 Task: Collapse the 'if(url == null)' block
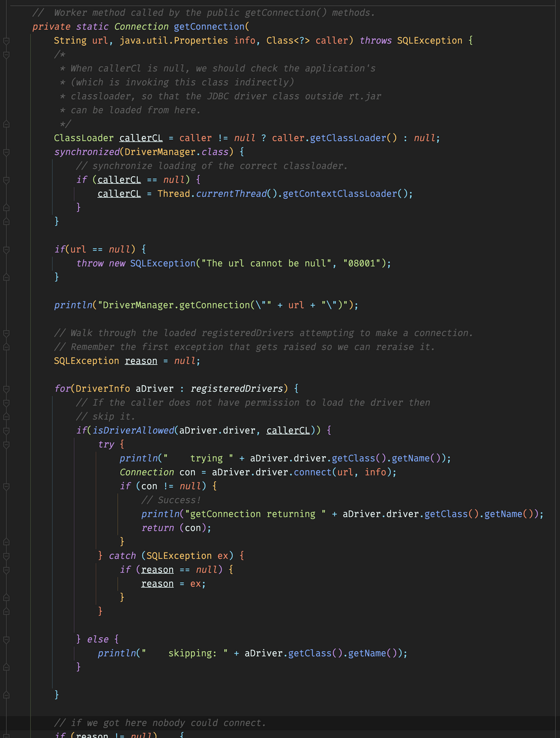pos(6,250)
